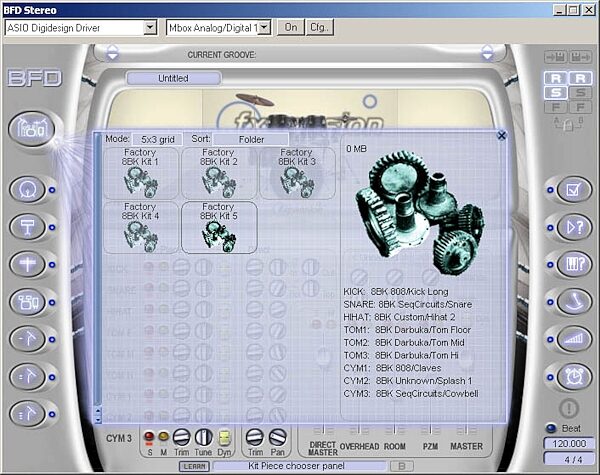Select the hi-hat button in sidebar

tap(28, 264)
